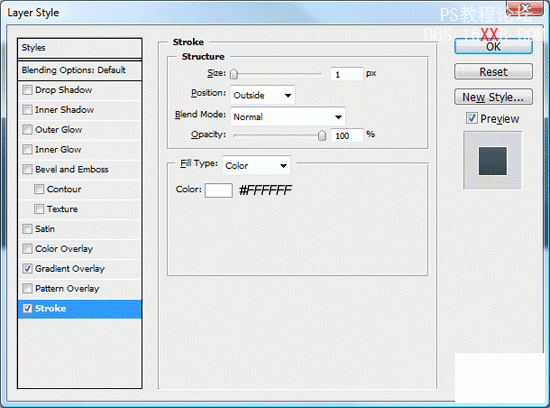Open the Position dropdown set to Outside
This screenshot has height=408, width=550.
pyautogui.click(x=262, y=95)
